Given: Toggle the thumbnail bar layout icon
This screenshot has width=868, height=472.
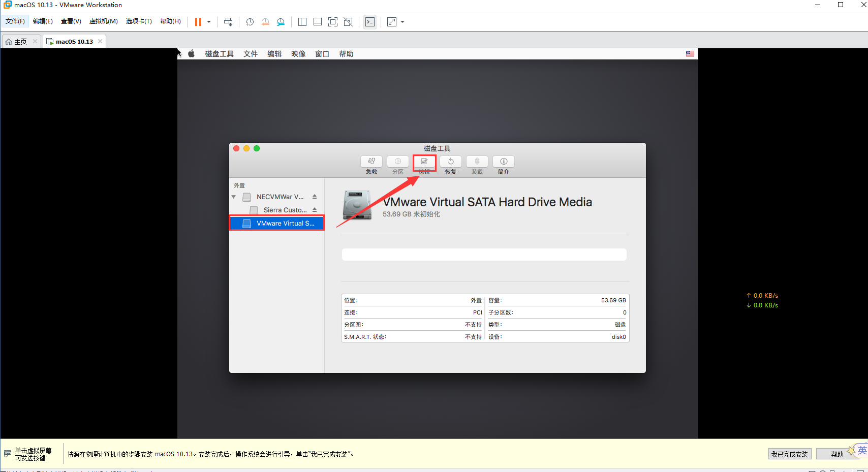Looking at the screenshot, I should click(318, 22).
